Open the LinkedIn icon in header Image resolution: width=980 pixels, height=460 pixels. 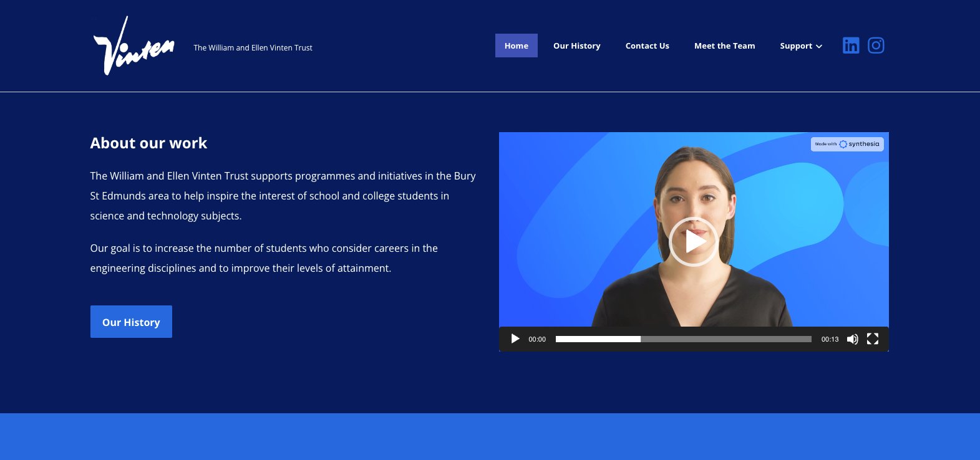coord(851,46)
